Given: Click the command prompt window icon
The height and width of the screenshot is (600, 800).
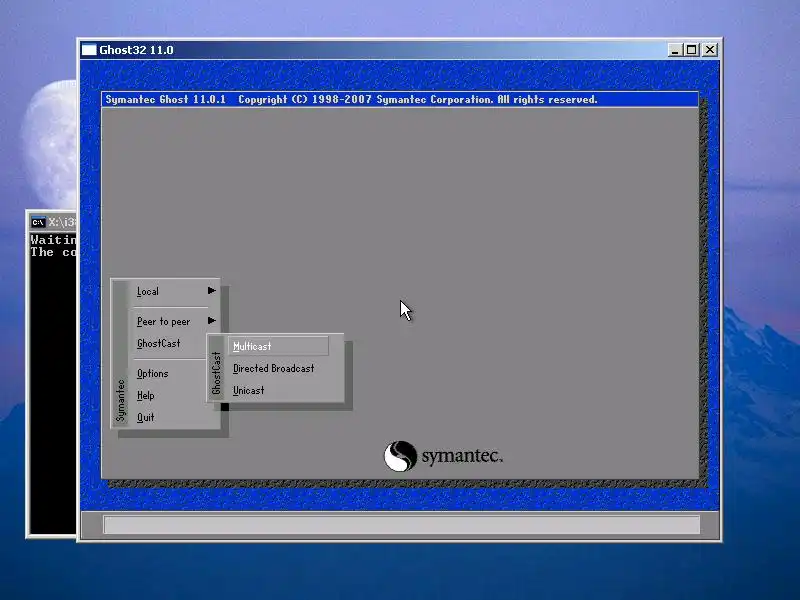Looking at the screenshot, I should coord(38,222).
